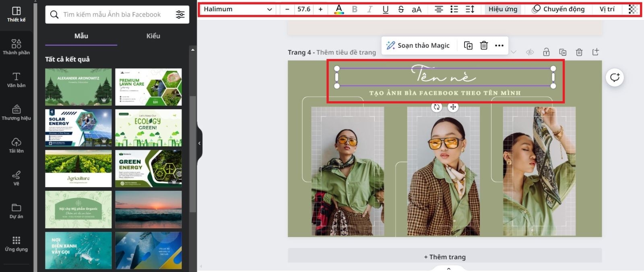Screen dimensions: 644x272
Task: Switch to the Kiểu tab
Action: point(153,36)
